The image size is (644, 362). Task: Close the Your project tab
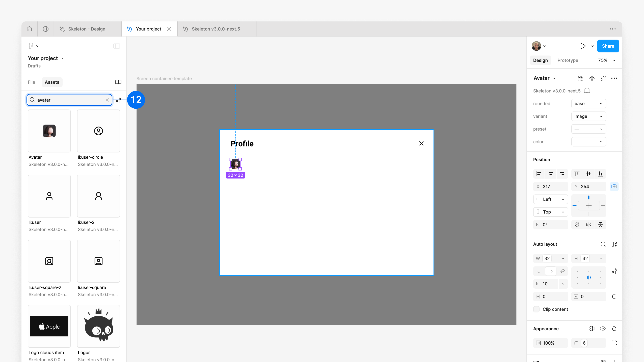pos(169,29)
